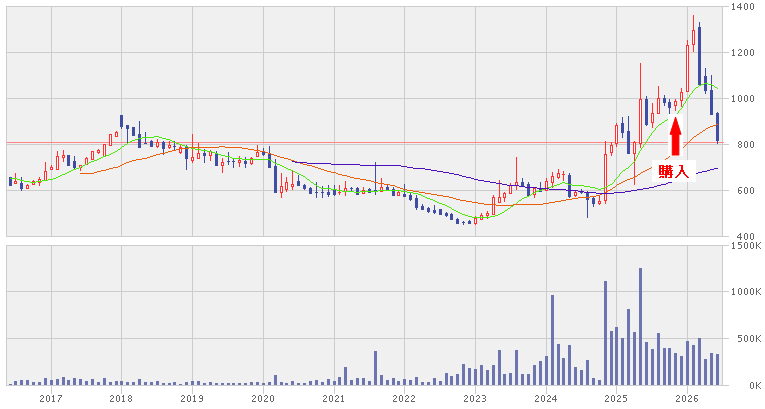Select the 2026 label on the time axis
This screenshot has height=409, width=765.
click(x=687, y=399)
